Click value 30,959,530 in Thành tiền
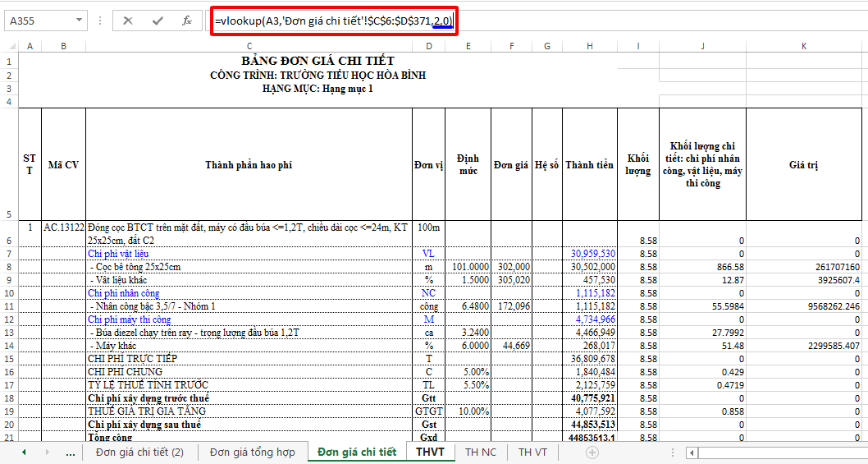The image size is (868, 464). point(590,253)
